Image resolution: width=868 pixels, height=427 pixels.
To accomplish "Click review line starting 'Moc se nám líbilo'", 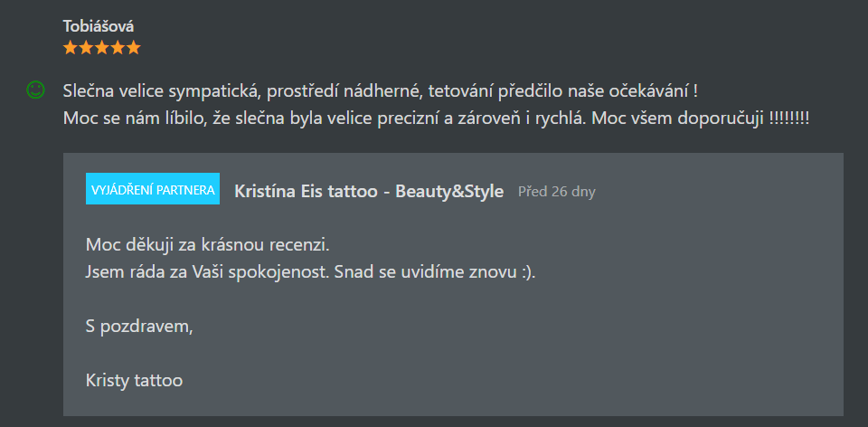I will tap(436, 118).
